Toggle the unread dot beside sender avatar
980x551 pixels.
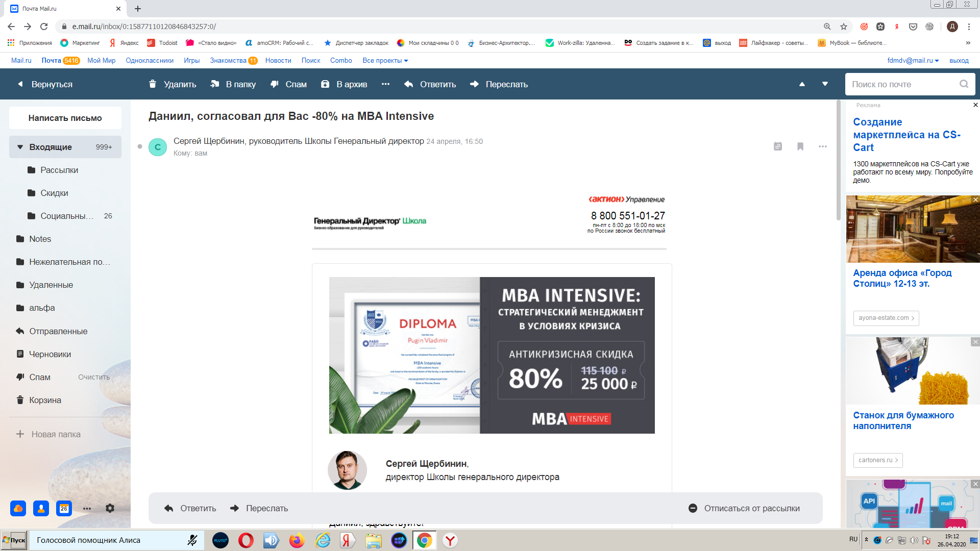click(x=140, y=146)
